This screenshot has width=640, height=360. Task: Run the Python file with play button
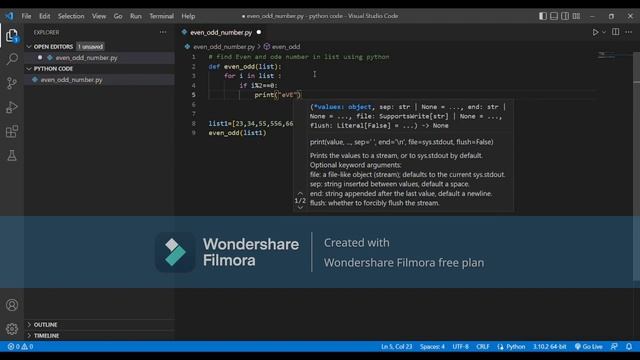(595, 32)
